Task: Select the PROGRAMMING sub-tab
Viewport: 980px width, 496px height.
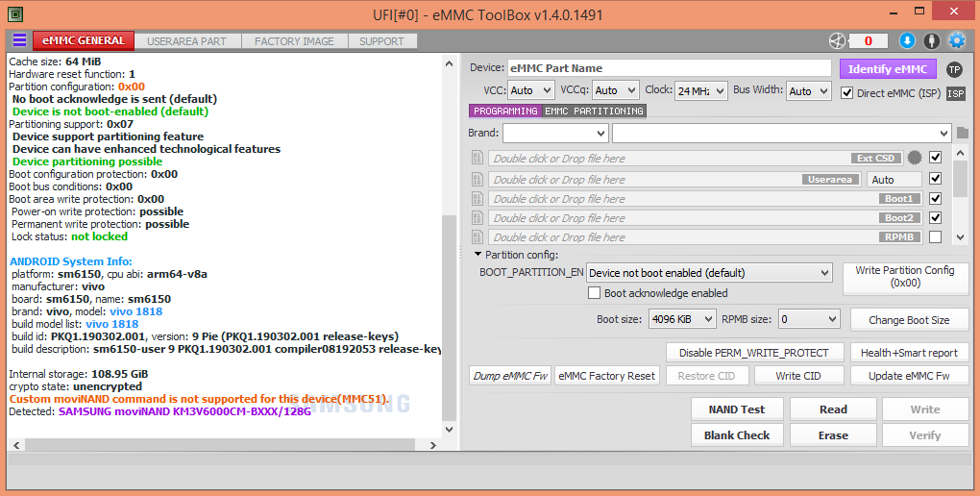Action: pyautogui.click(x=505, y=111)
